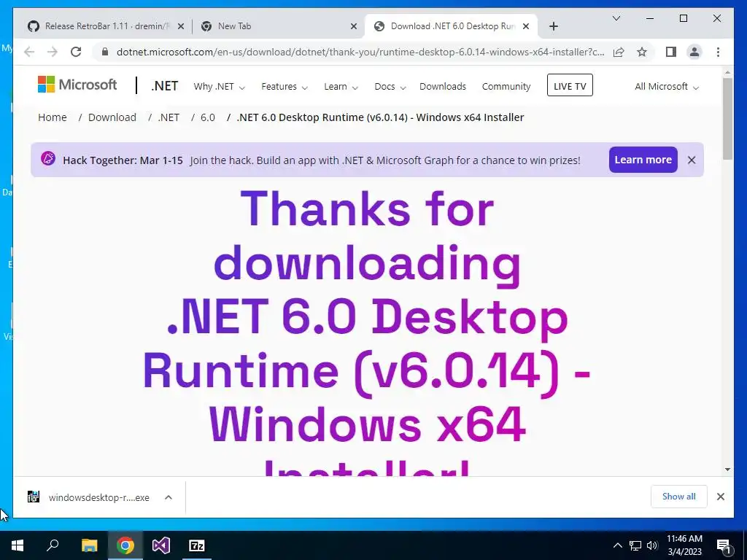The image size is (747, 560).
Task: Open the browser side panel icon
Action: coord(671,52)
